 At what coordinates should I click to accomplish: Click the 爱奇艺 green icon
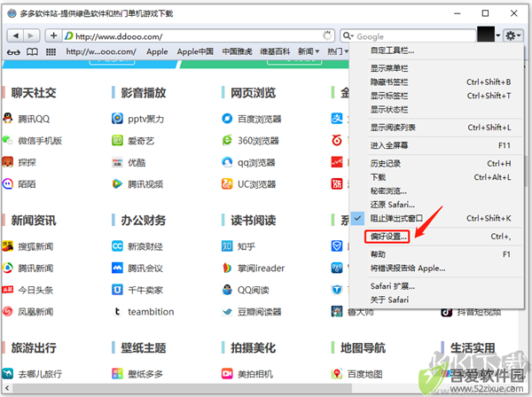117,140
